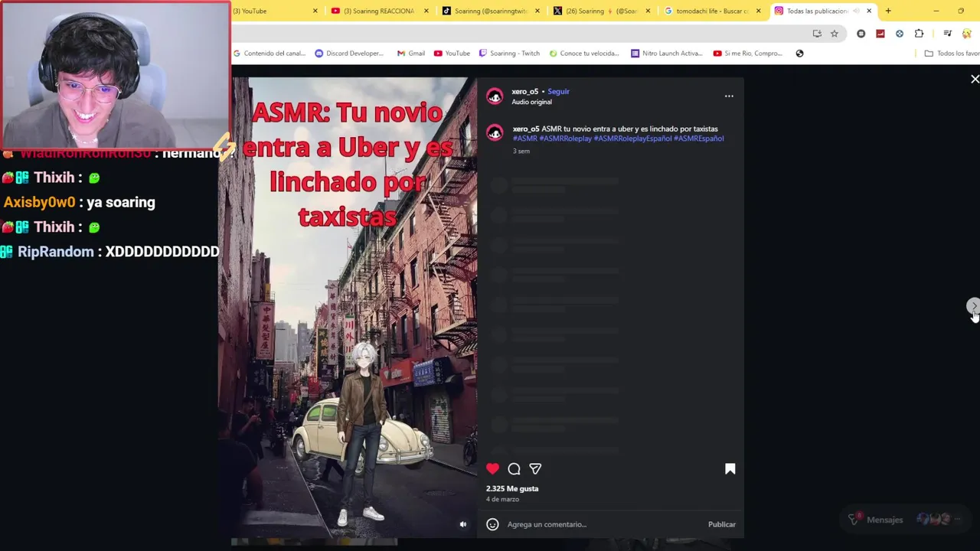The height and width of the screenshot is (551, 980).
Task: Open a new browser tab with the plus button
Action: [888, 11]
